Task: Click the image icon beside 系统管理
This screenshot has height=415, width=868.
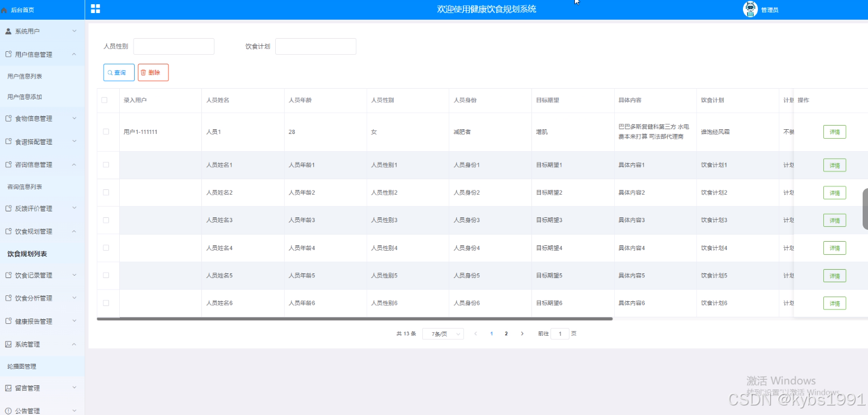Action: tap(8, 344)
